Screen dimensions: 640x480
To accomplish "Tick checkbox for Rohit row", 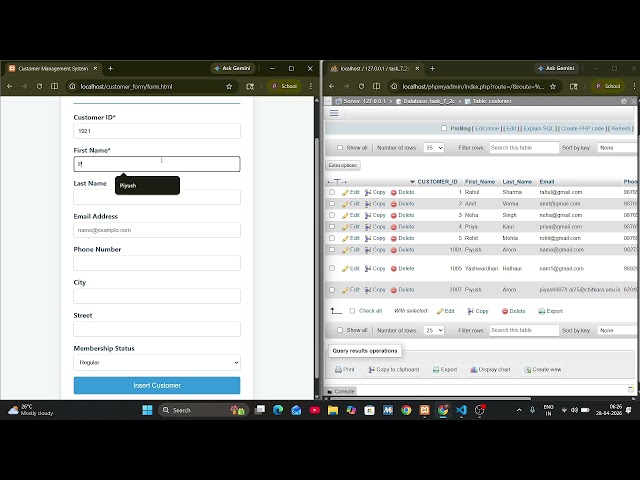I will click(x=332, y=238).
